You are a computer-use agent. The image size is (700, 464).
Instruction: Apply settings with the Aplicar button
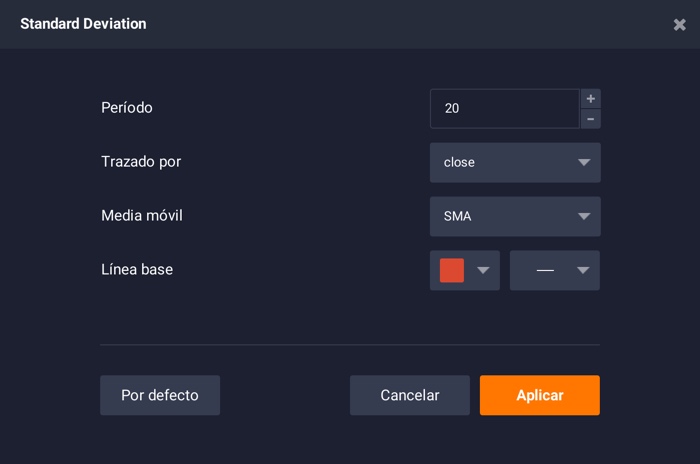(x=540, y=395)
